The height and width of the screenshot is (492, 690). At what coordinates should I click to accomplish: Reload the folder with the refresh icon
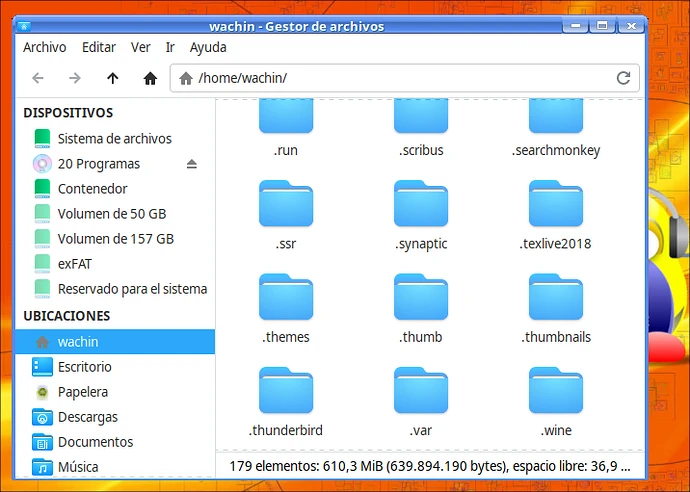coord(623,78)
